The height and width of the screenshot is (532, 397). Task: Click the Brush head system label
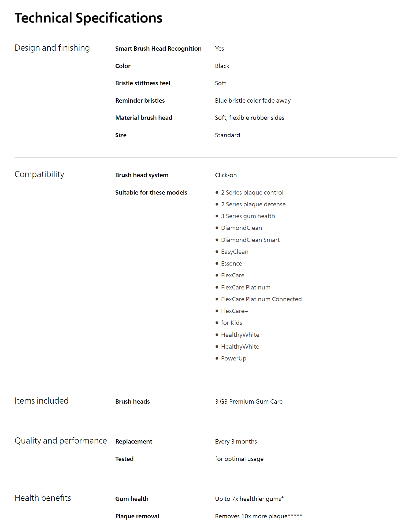pyautogui.click(x=142, y=175)
